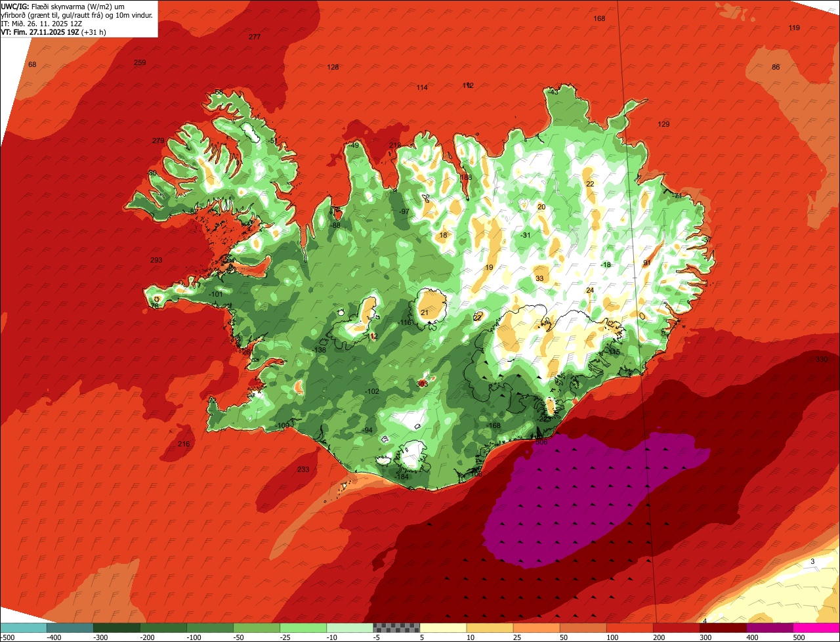Select the legend swatch between -100 and -50
This screenshot has width=840, height=642.
(x=210, y=628)
